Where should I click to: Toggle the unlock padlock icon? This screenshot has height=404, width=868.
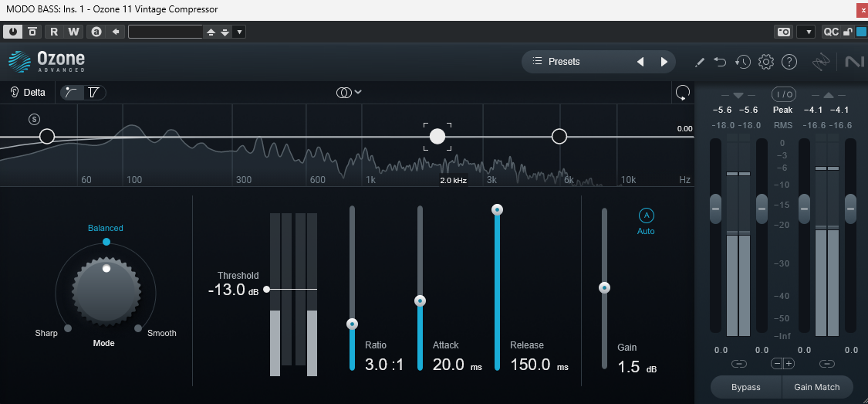[x=847, y=32]
